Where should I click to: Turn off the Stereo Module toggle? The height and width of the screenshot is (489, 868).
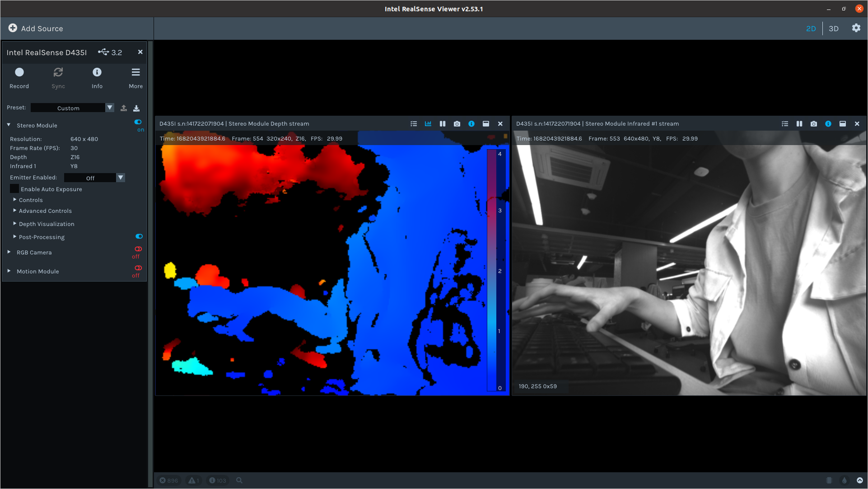(138, 122)
